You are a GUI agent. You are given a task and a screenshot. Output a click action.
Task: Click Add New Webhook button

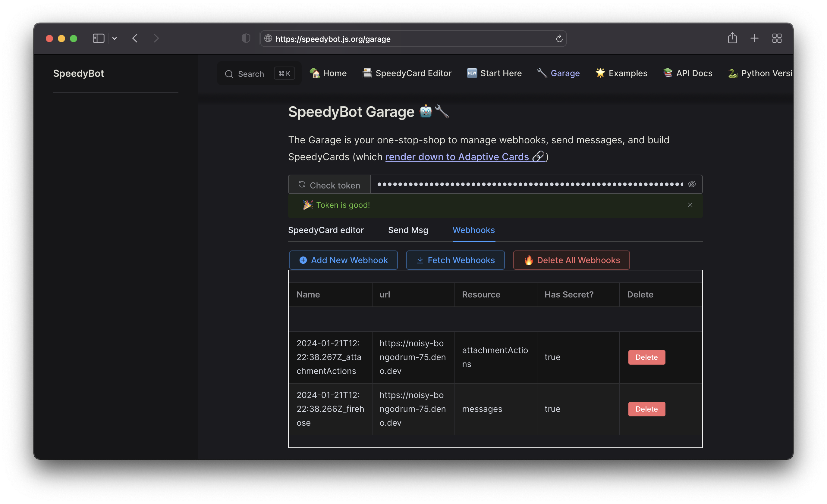click(343, 260)
